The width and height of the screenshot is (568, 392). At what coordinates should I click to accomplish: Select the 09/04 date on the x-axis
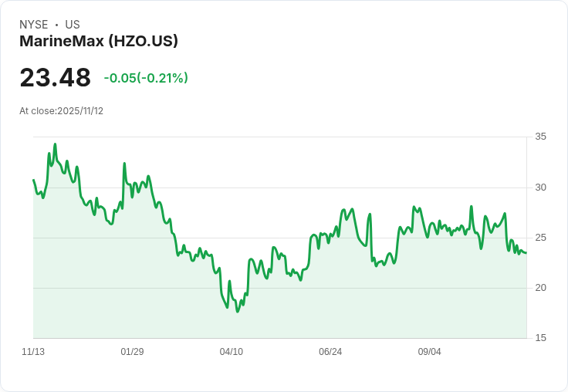click(429, 352)
